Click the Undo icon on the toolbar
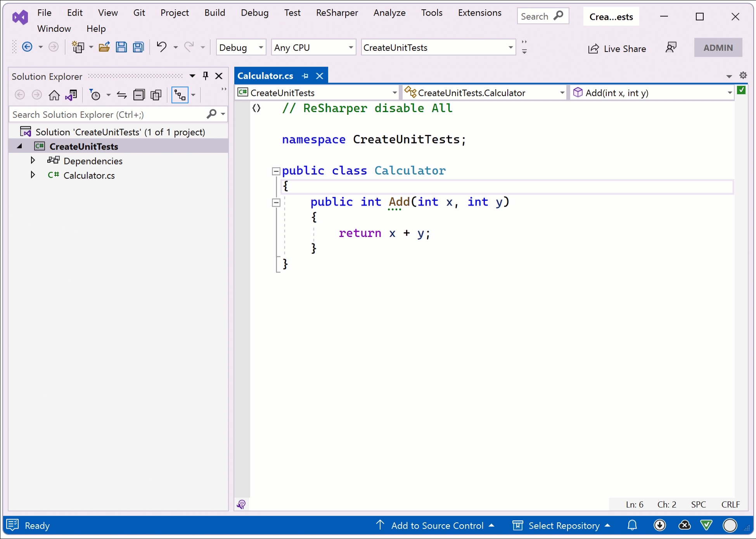Screen dimensions: 756x539 161,47
